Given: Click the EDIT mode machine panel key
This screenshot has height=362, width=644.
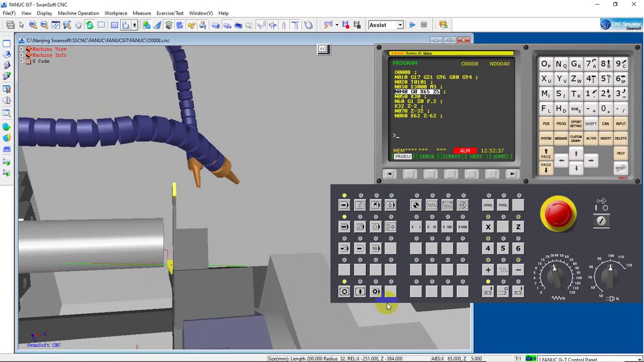Looking at the screenshot, I should [x=360, y=205].
